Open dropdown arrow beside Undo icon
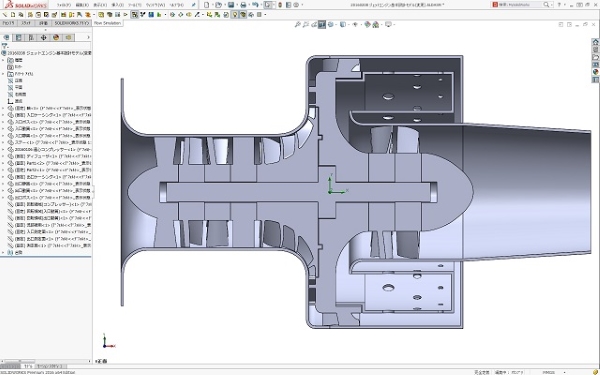This screenshot has height=375, width=600. [261, 5]
